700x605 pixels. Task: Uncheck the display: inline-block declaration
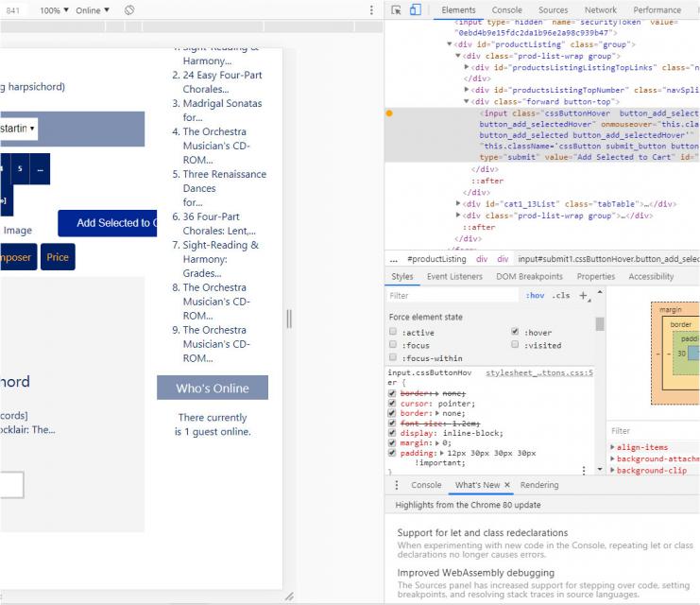click(392, 433)
